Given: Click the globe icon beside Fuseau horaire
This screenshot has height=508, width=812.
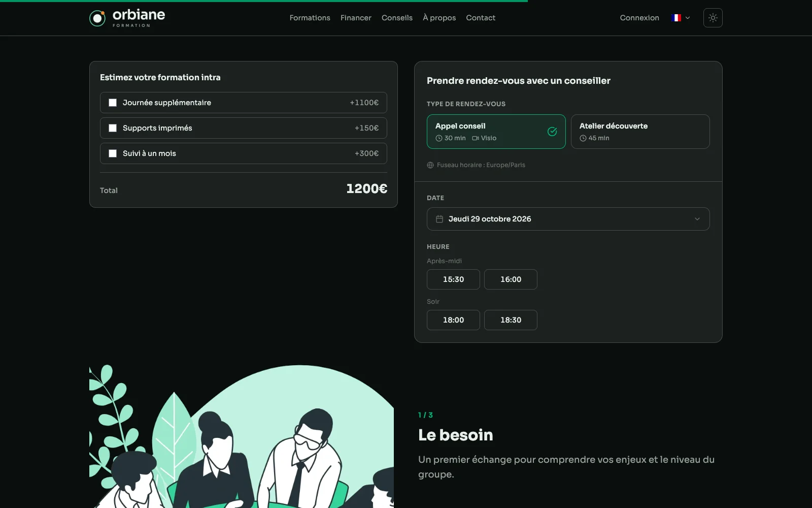Looking at the screenshot, I should click(430, 165).
